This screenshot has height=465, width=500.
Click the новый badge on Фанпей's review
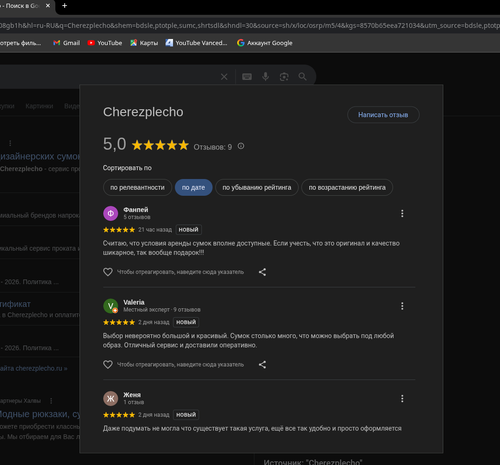(188, 230)
